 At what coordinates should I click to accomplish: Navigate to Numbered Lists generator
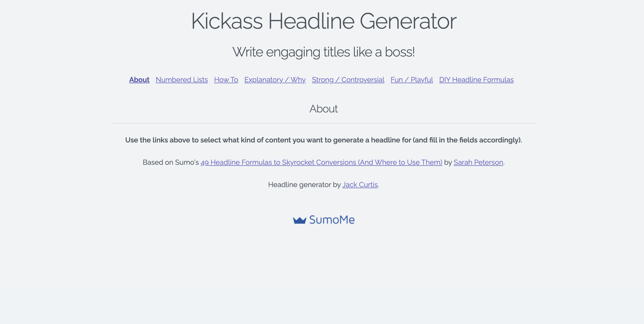[181, 79]
